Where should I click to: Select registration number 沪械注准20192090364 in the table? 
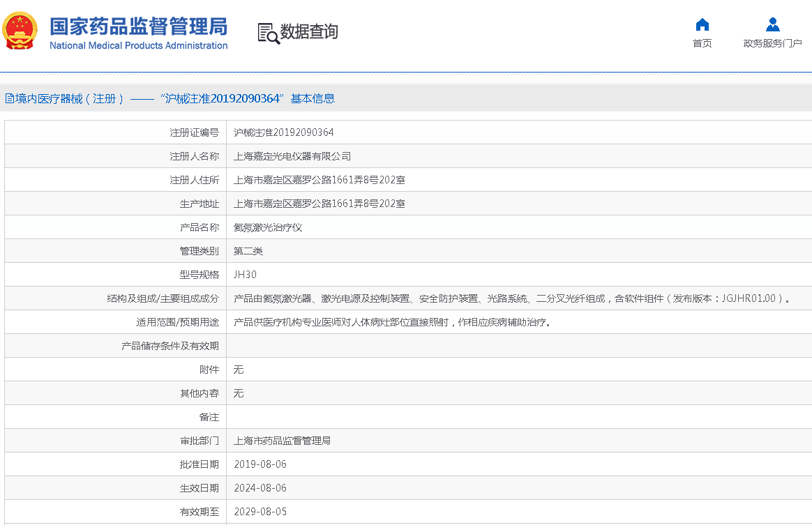(x=283, y=132)
